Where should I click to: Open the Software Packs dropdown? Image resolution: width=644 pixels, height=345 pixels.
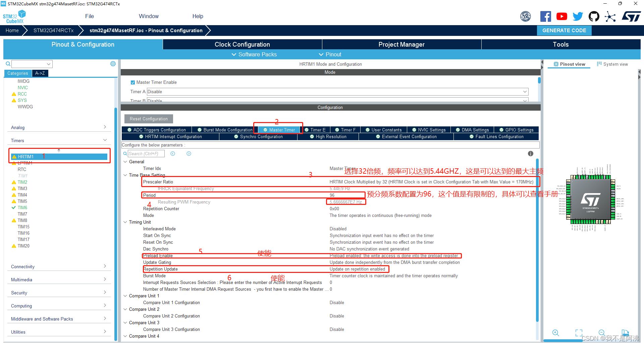click(x=254, y=54)
